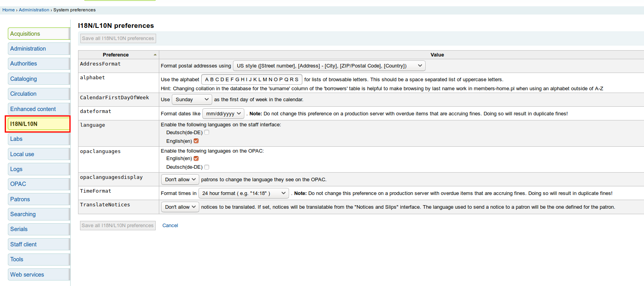Image resolution: width=644 pixels, height=286 pixels.
Task: Click the Cancel link
Action: tap(170, 226)
